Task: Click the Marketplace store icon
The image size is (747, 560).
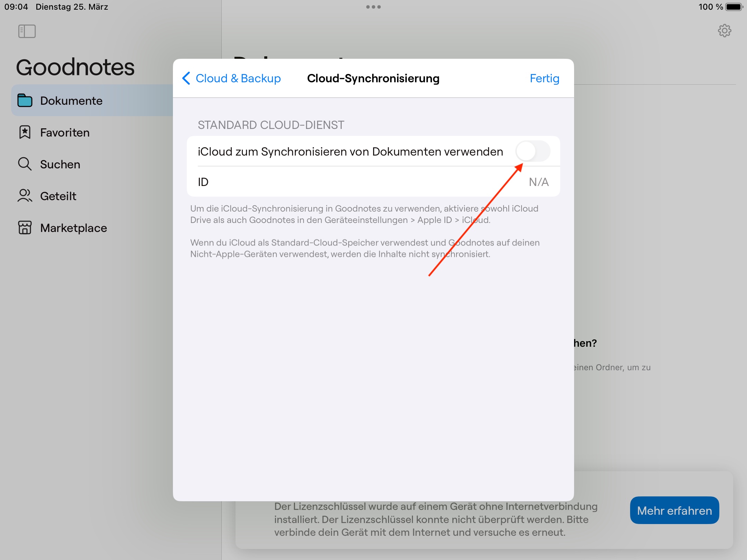Action: (x=25, y=227)
